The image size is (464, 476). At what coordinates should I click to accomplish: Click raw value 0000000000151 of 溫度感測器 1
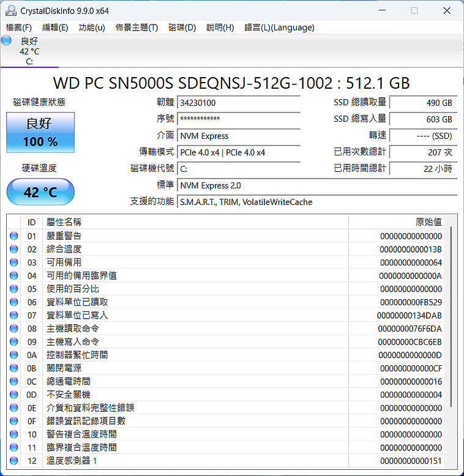click(411, 461)
